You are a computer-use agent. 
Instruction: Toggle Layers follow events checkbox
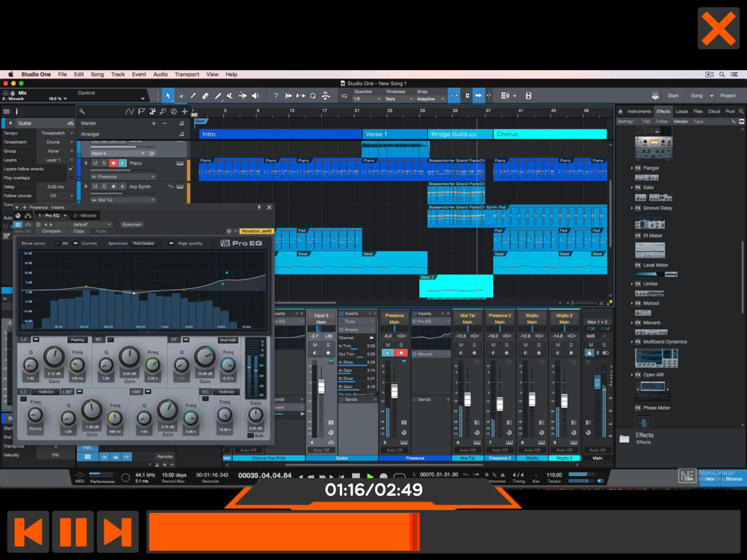pyautogui.click(x=70, y=169)
